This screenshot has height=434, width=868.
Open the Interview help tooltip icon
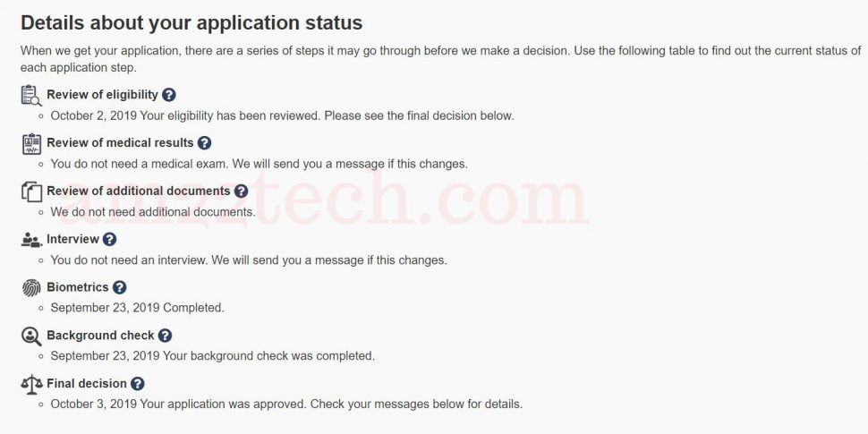(x=109, y=240)
